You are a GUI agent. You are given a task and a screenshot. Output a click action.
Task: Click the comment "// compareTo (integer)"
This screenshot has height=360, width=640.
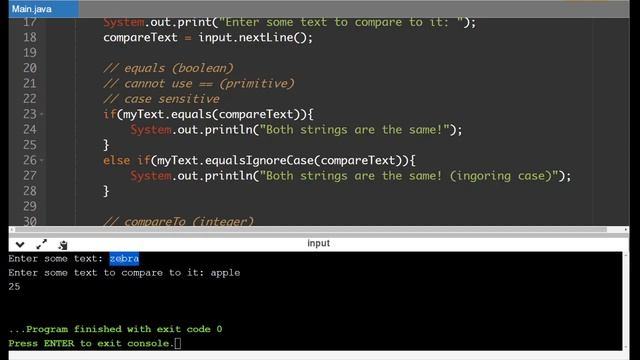[178, 222]
